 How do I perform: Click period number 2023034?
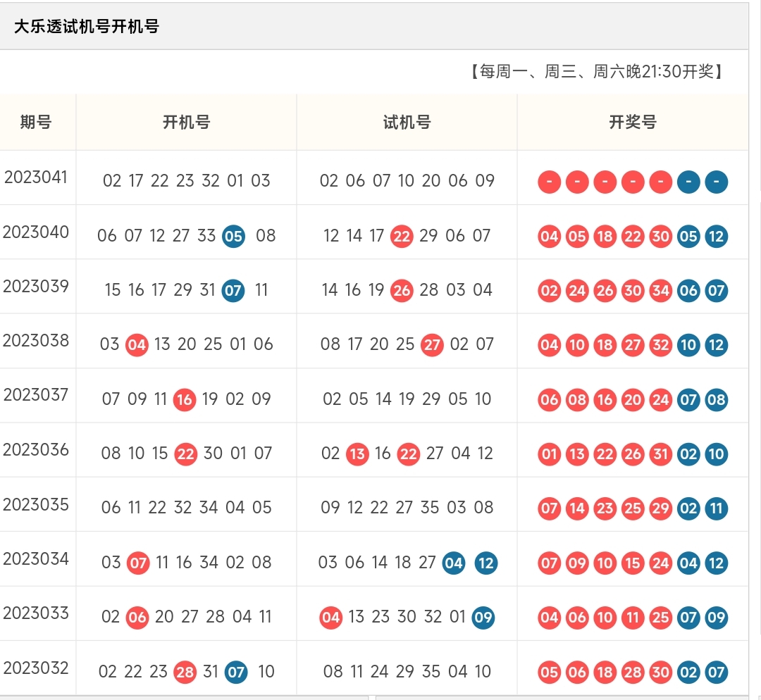coord(36,559)
